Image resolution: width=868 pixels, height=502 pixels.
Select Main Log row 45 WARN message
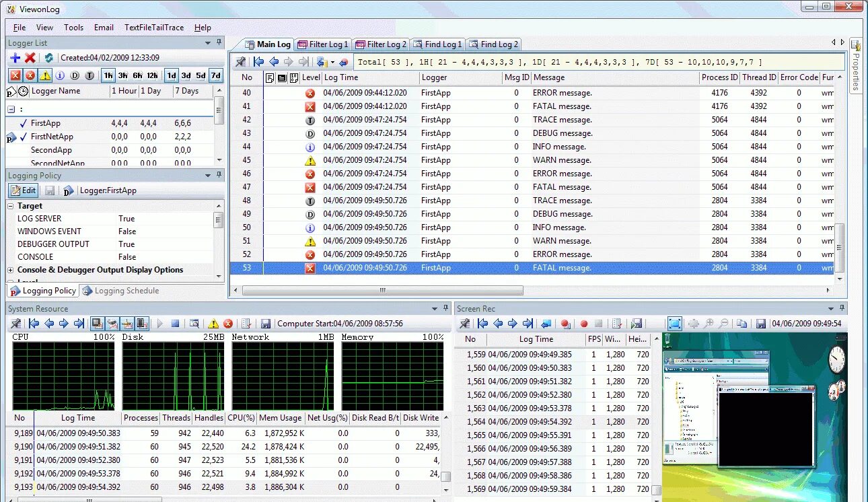tap(532, 160)
